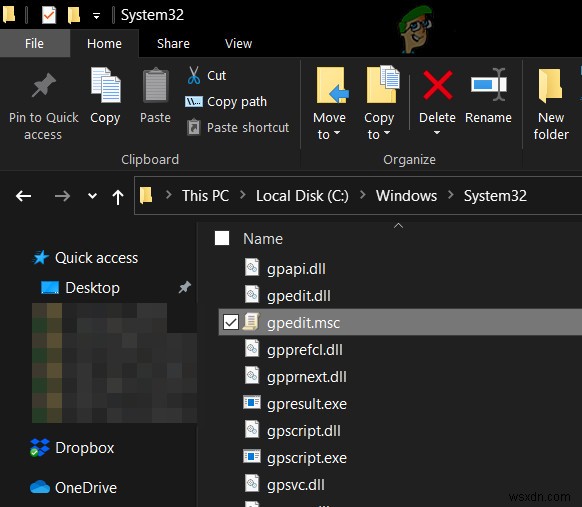Viewport: 582px width, 507px height.
Task: Open Customize Quick Access Toolbar dropdown
Action: (x=97, y=16)
